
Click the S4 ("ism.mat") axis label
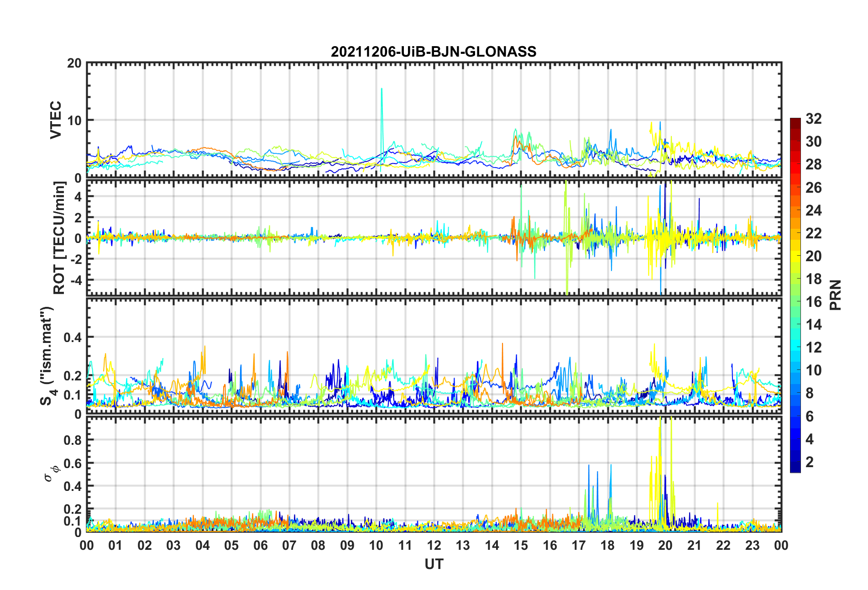point(47,356)
